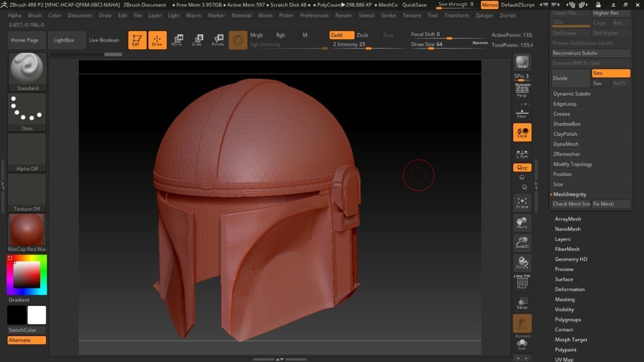Open the Alpha Off selector
The image size is (644, 362).
(27, 152)
